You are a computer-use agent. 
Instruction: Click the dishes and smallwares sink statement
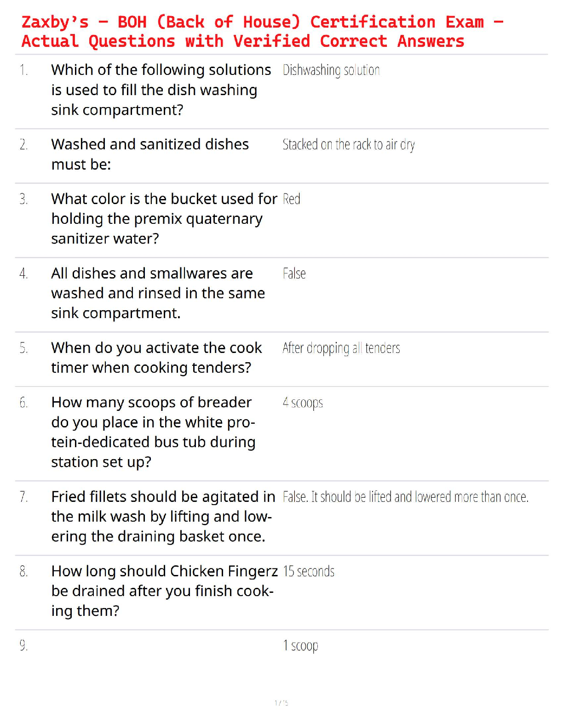(x=158, y=293)
